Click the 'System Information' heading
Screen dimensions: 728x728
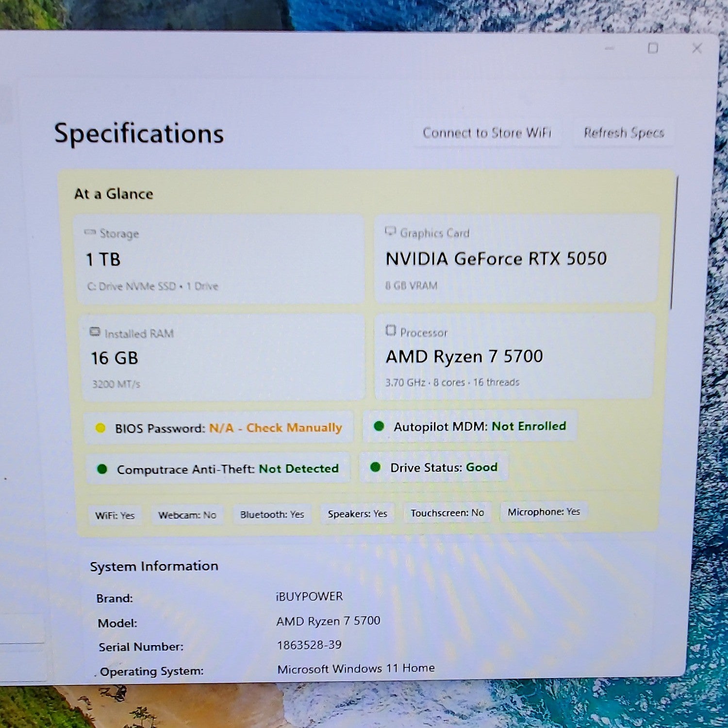point(154,566)
